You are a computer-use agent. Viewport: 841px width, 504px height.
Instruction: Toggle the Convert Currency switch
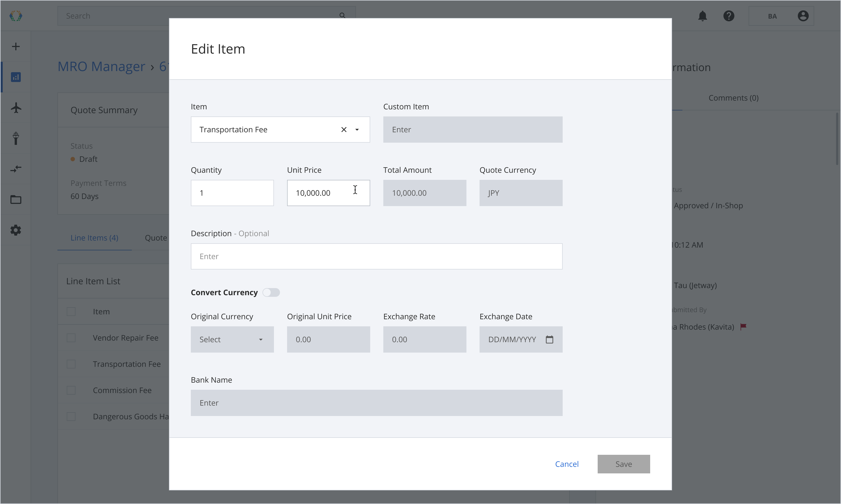coord(271,292)
